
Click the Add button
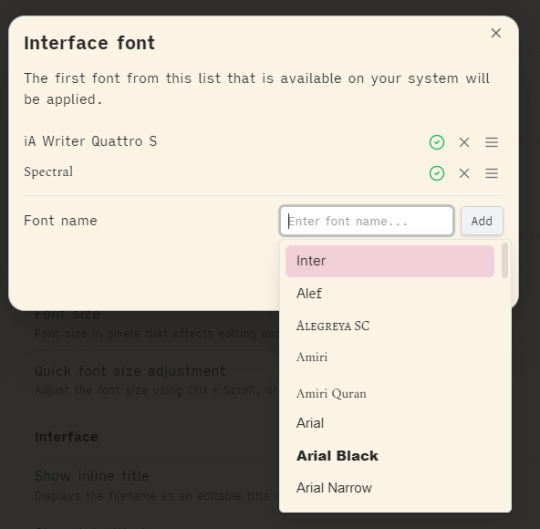point(482,221)
